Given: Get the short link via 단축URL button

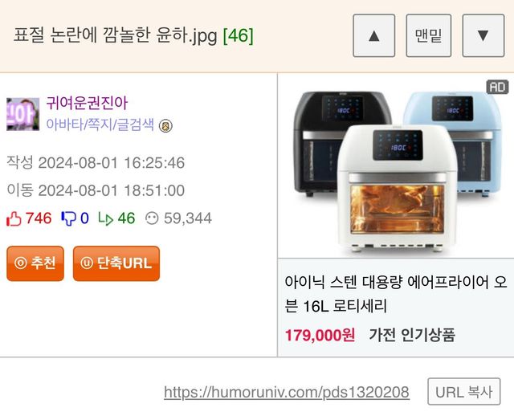Looking at the screenshot, I should (x=116, y=263).
